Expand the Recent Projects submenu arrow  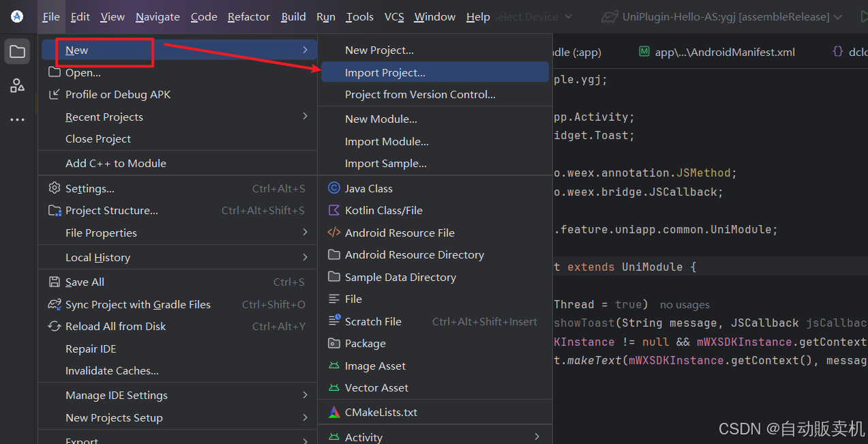point(305,117)
